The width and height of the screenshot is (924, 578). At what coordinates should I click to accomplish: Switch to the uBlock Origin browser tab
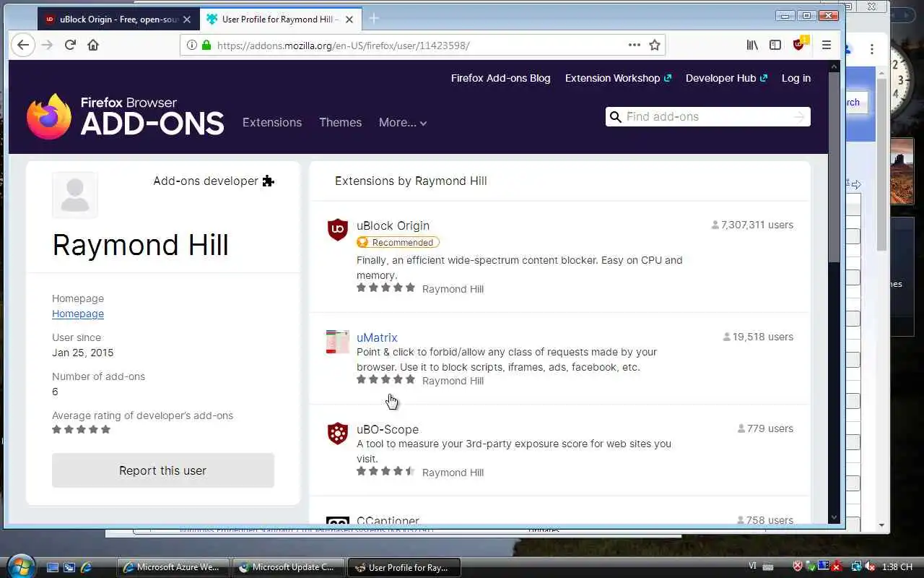coord(117,20)
